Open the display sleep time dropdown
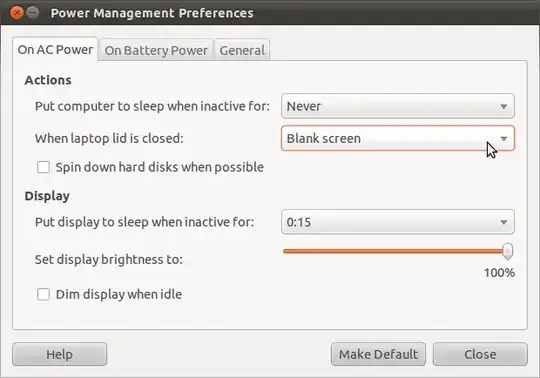 coord(398,222)
